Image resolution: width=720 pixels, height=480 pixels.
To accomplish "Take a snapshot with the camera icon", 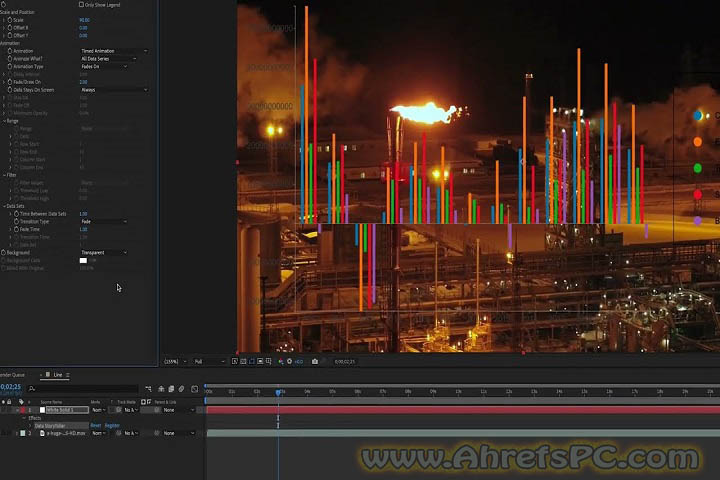I will pyautogui.click(x=315, y=361).
